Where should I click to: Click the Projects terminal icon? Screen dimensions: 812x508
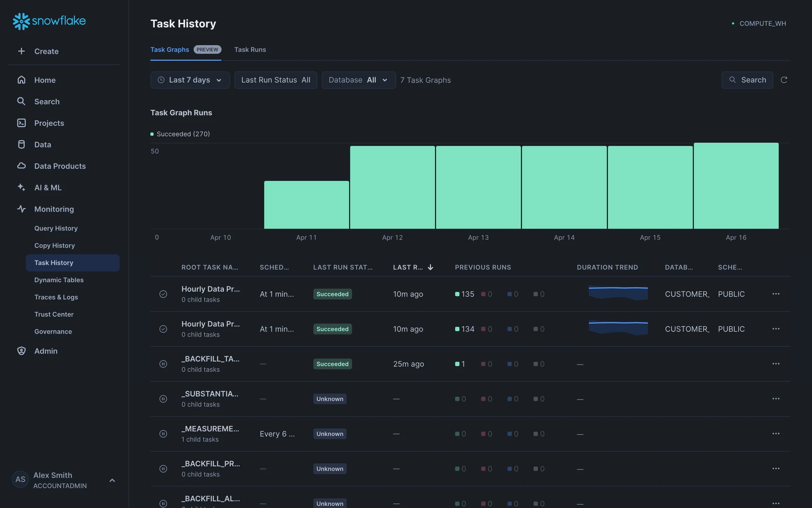[22, 123]
